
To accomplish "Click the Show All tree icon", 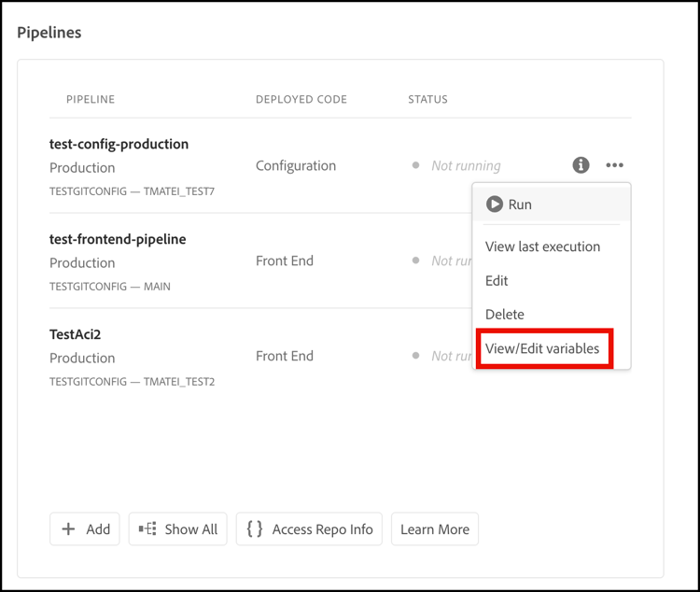I will [x=147, y=529].
